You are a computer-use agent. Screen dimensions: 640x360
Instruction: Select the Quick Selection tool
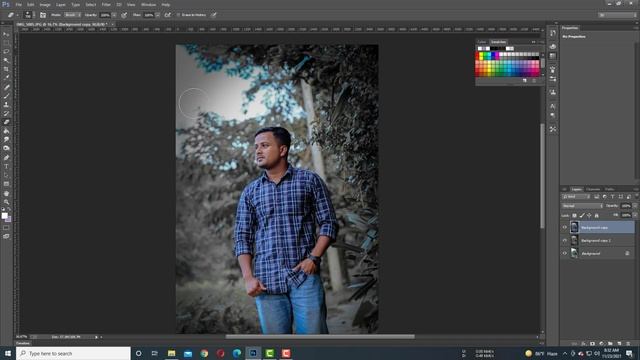point(6,60)
